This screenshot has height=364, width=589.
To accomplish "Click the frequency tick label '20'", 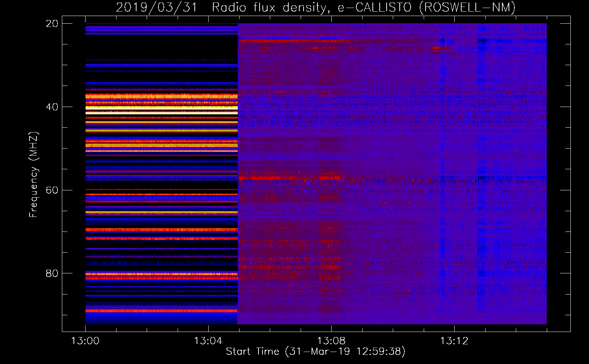I will pyautogui.click(x=52, y=24).
